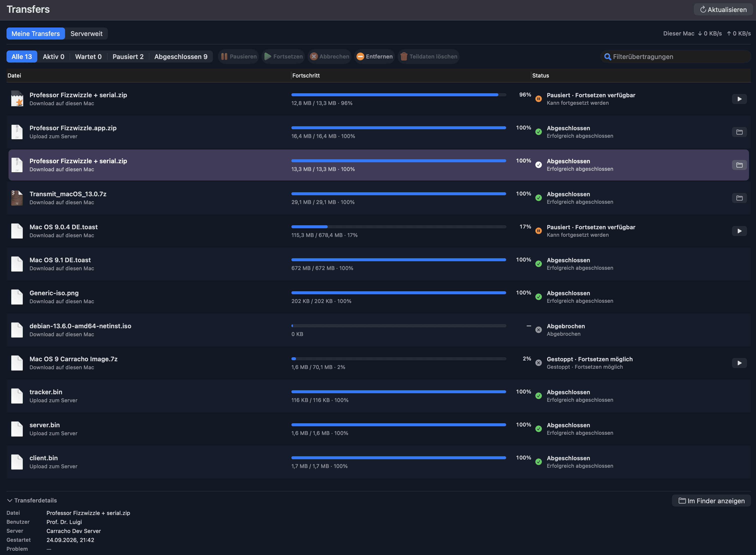Resume the paused 96% Professor Fizzwizzle + serial.zip download

[x=739, y=99]
